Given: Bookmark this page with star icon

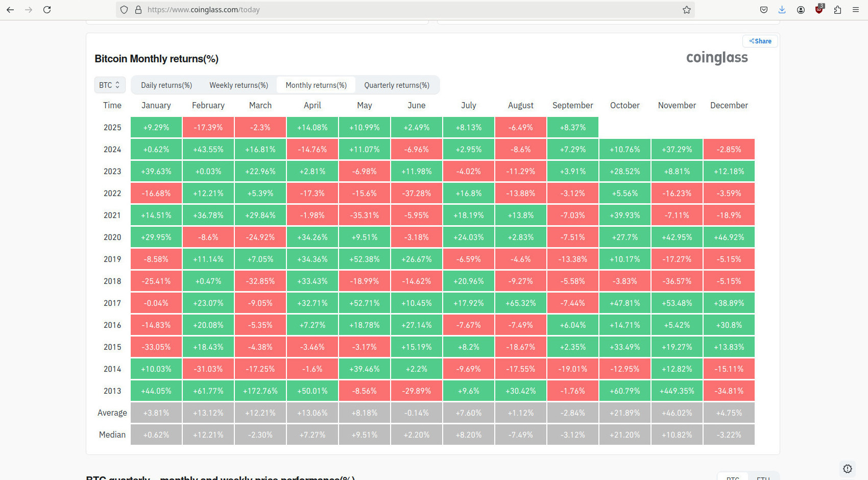Looking at the screenshot, I should click(687, 10).
